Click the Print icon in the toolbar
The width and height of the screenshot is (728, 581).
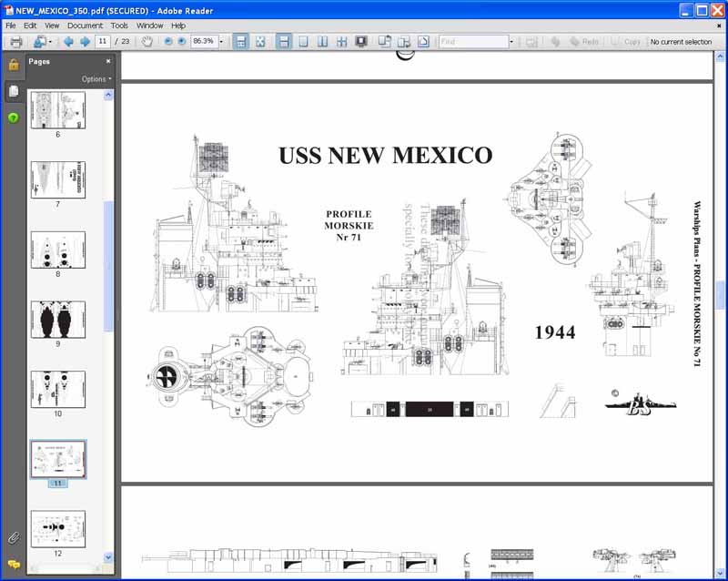coord(16,42)
